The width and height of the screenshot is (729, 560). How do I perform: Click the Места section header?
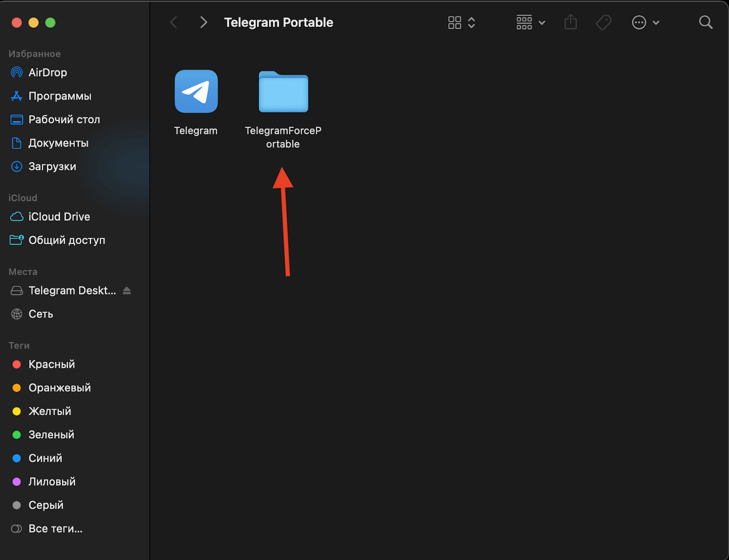coord(23,272)
